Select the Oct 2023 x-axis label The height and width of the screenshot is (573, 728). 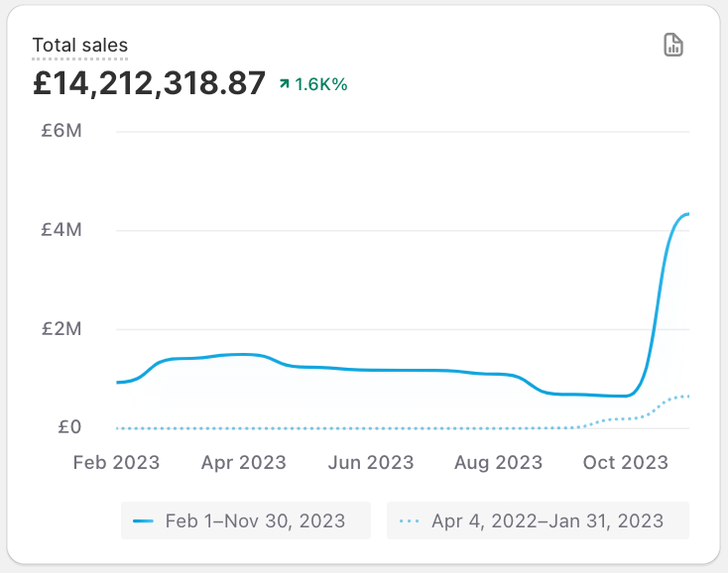tap(626, 462)
